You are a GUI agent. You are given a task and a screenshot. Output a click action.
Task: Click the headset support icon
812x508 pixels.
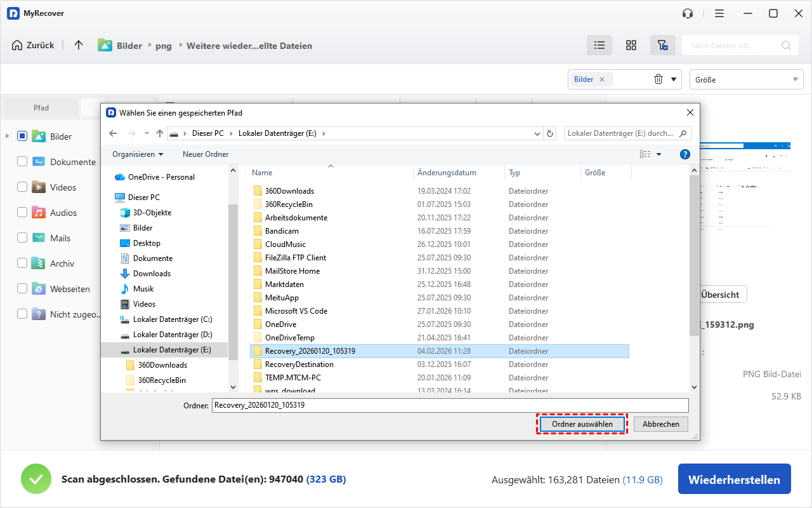(x=688, y=13)
